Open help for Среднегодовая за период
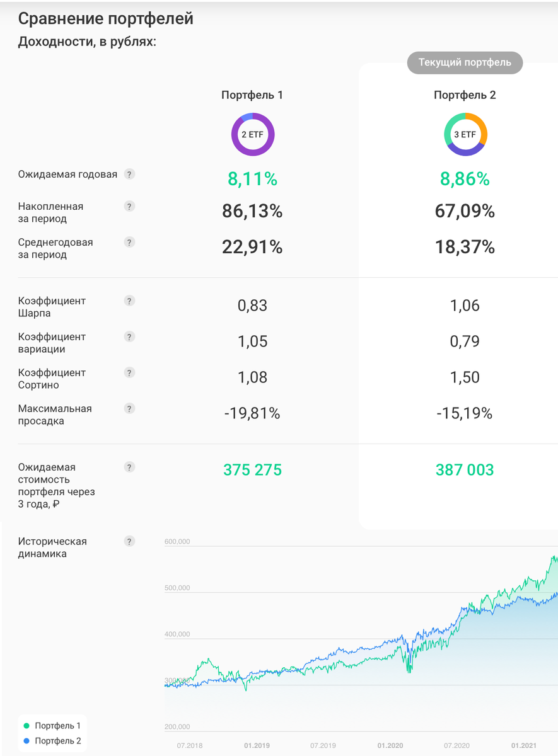The image size is (558, 756). [x=129, y=242]
